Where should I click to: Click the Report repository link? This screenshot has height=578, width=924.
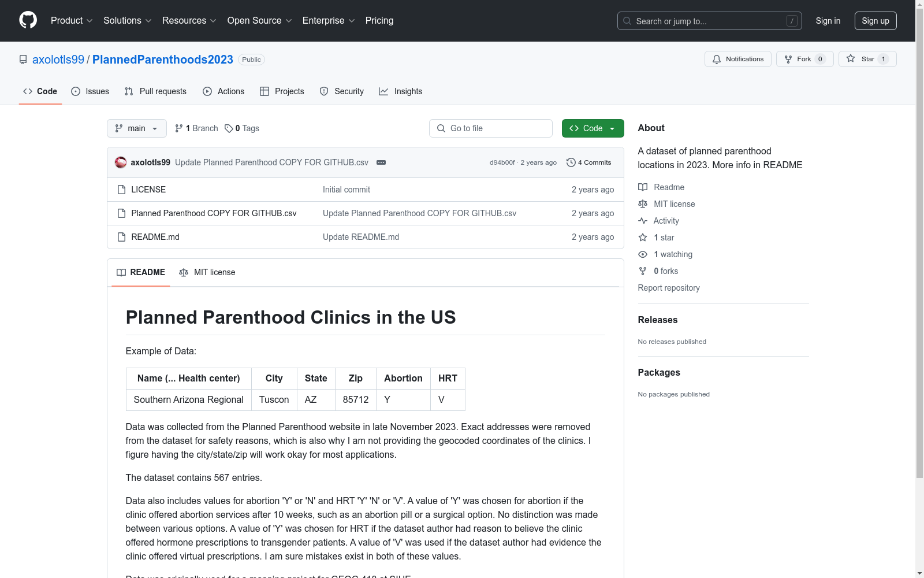click(x=669, y=288)
